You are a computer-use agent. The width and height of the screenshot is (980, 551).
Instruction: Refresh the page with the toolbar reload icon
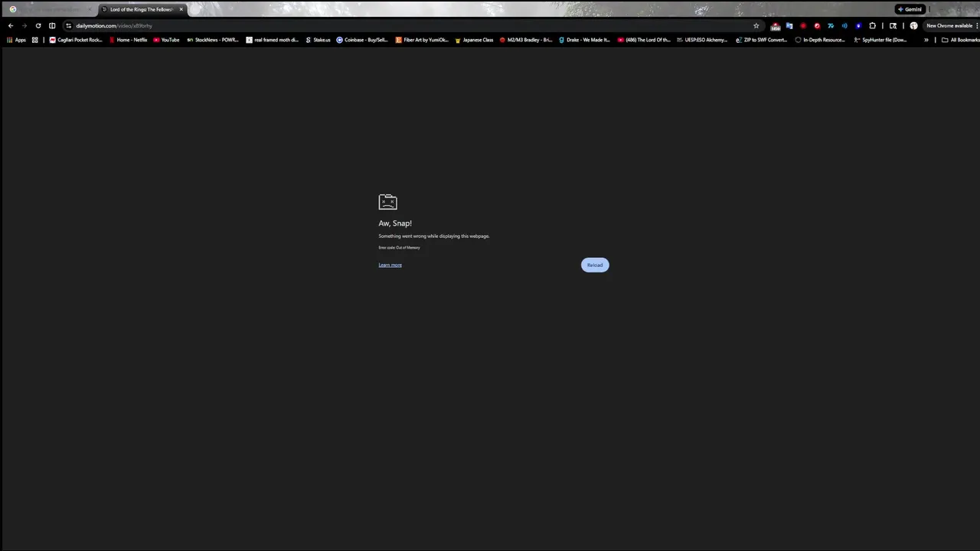[x=38, y=25]
